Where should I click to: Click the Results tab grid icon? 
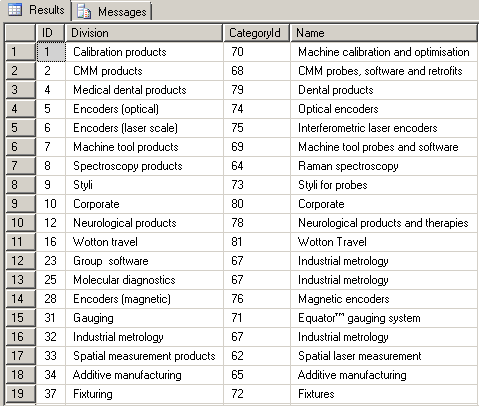(x=15, y=10)
